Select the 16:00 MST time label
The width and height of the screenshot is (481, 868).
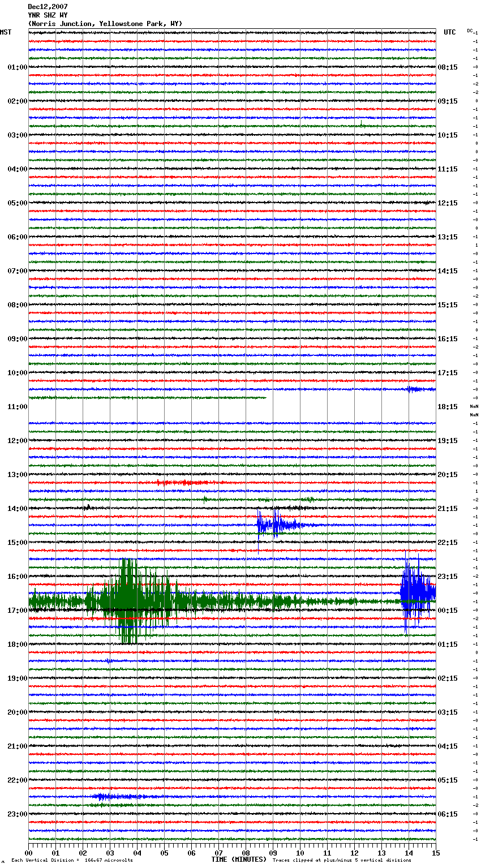[17, 577]
